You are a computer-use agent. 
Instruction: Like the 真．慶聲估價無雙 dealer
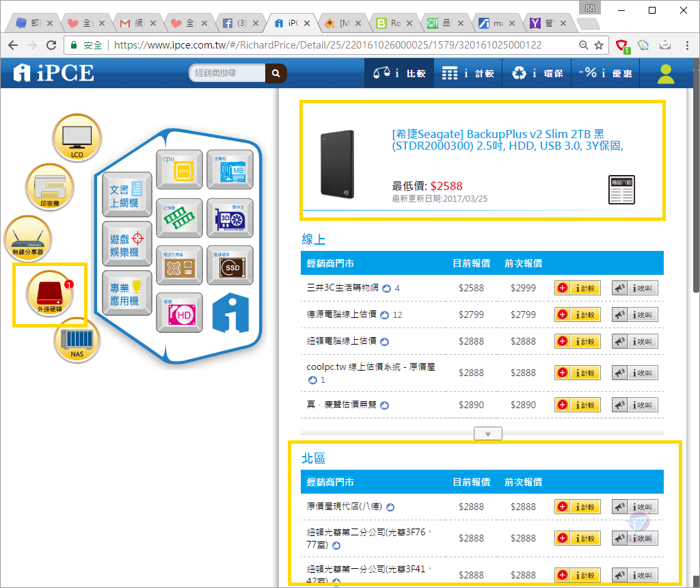click(x=384, y=405)
